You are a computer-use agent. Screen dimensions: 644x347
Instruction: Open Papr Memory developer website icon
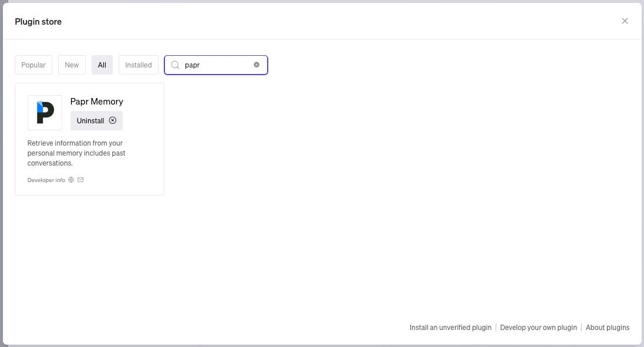(x=71, y=180)
